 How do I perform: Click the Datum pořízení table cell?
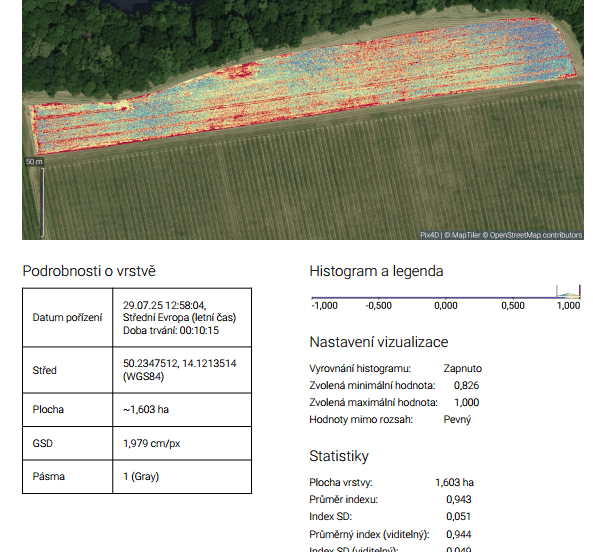67,317
